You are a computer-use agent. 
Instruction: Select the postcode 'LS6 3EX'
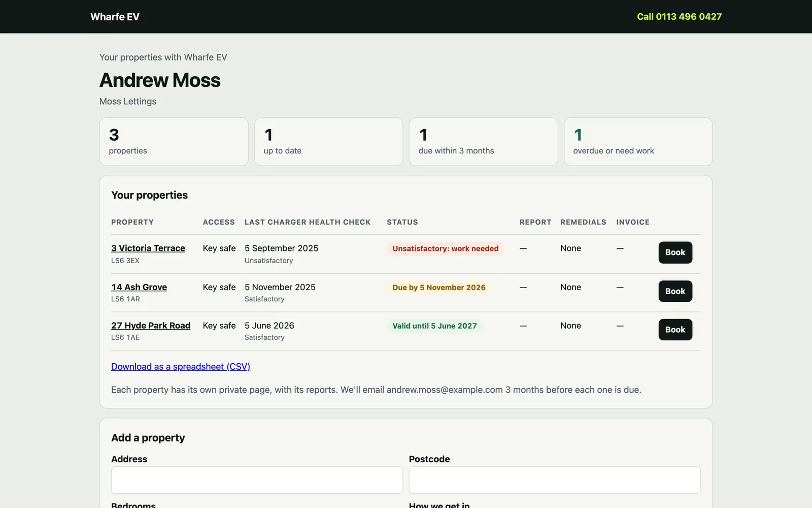(125, 261)
